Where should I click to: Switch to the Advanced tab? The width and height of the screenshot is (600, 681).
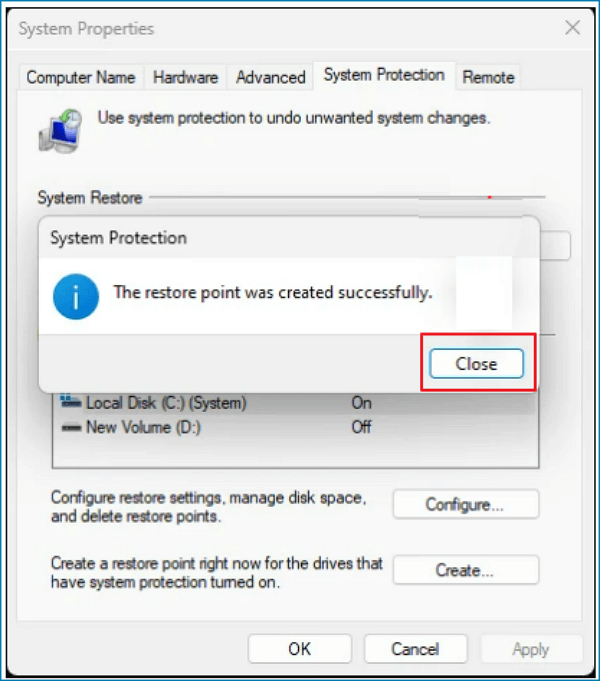coord(271,78)
